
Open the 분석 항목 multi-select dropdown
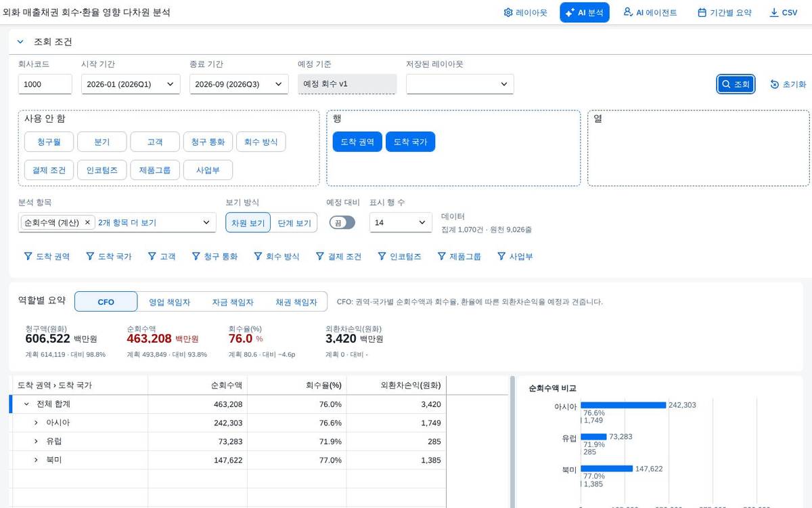click(118, 222)
